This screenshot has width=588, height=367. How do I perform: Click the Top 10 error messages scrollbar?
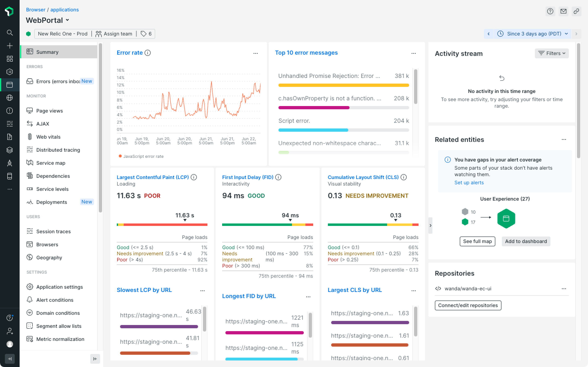416,87
